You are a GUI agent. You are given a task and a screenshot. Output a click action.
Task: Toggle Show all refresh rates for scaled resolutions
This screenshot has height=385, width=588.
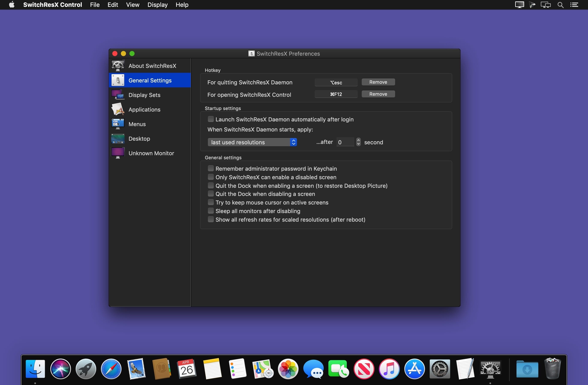[x=210, y=219]
